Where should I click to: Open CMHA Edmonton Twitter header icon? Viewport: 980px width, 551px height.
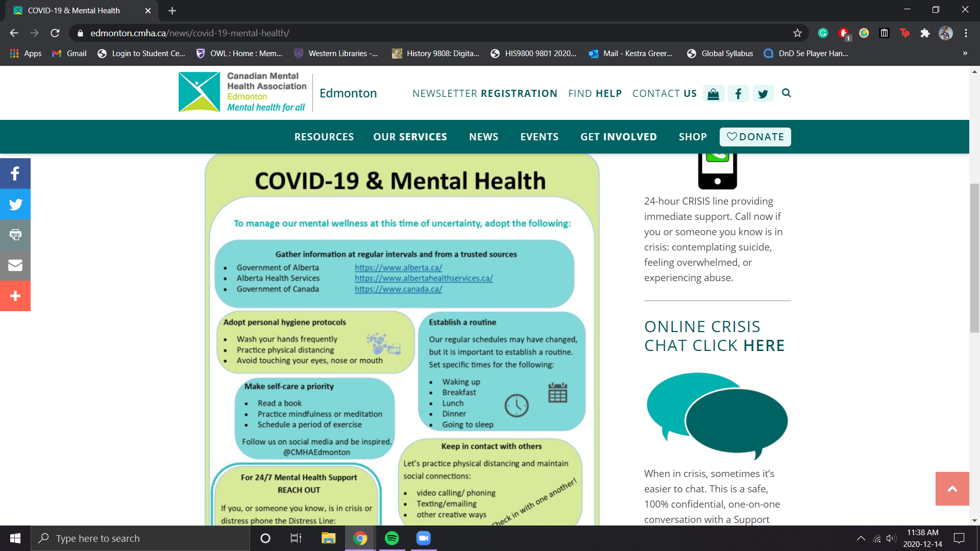763,94
